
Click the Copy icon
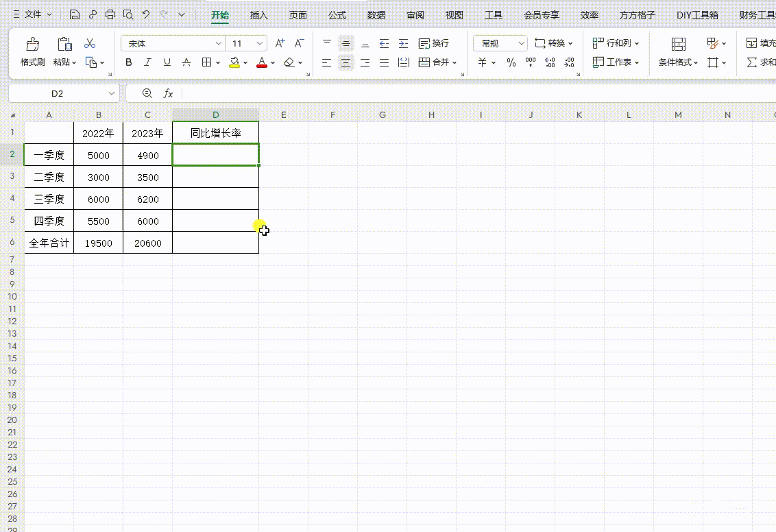coord(91,62)
